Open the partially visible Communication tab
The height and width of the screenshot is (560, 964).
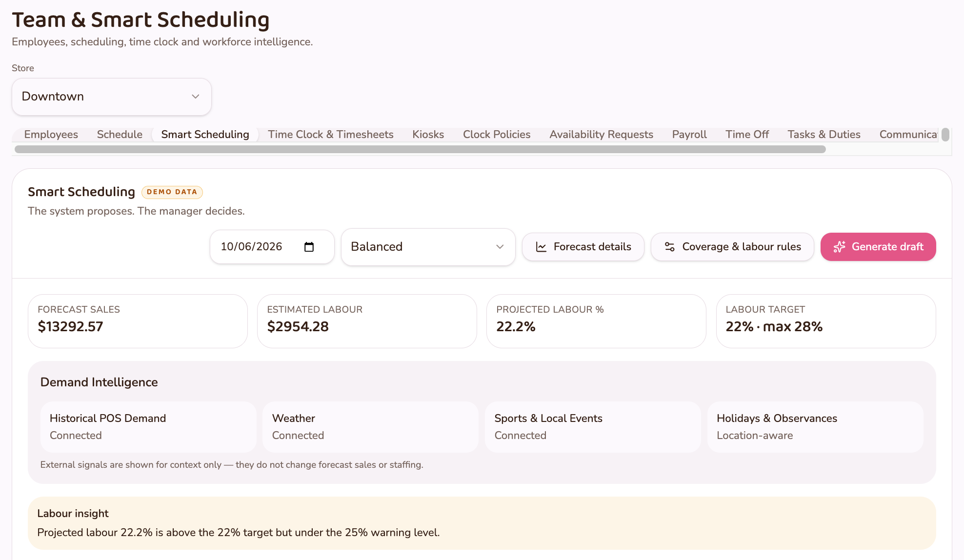click(x=907, y=134)
